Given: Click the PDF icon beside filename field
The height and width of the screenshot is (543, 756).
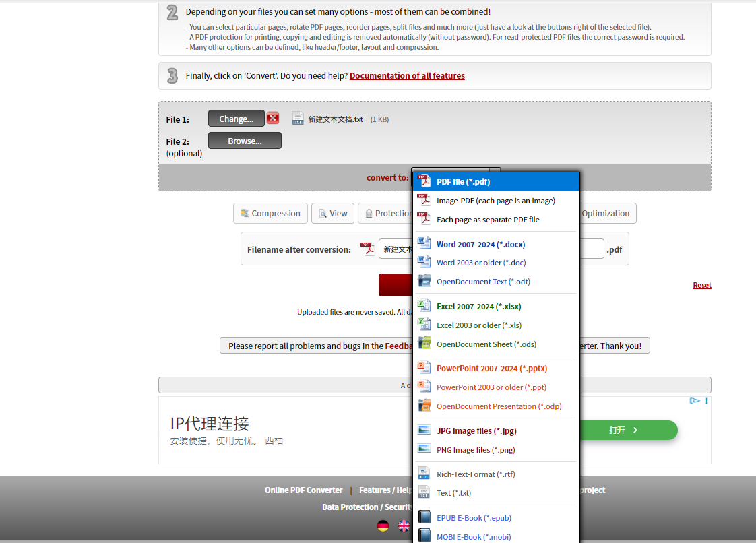Looking at the screenshot, I should (369, 249).
